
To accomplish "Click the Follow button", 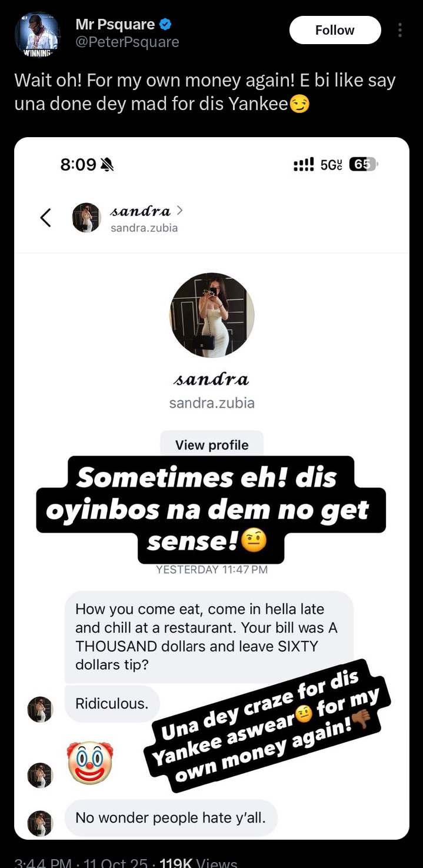I will point(335,30).
